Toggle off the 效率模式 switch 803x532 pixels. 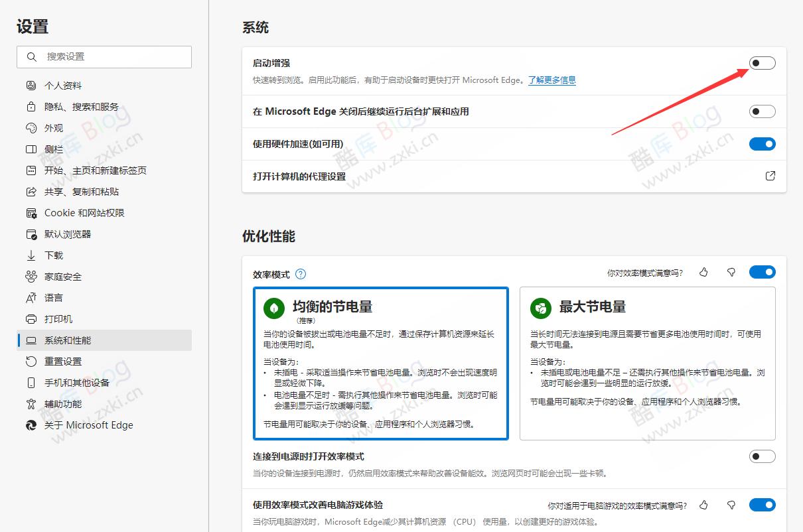point(762,271)
